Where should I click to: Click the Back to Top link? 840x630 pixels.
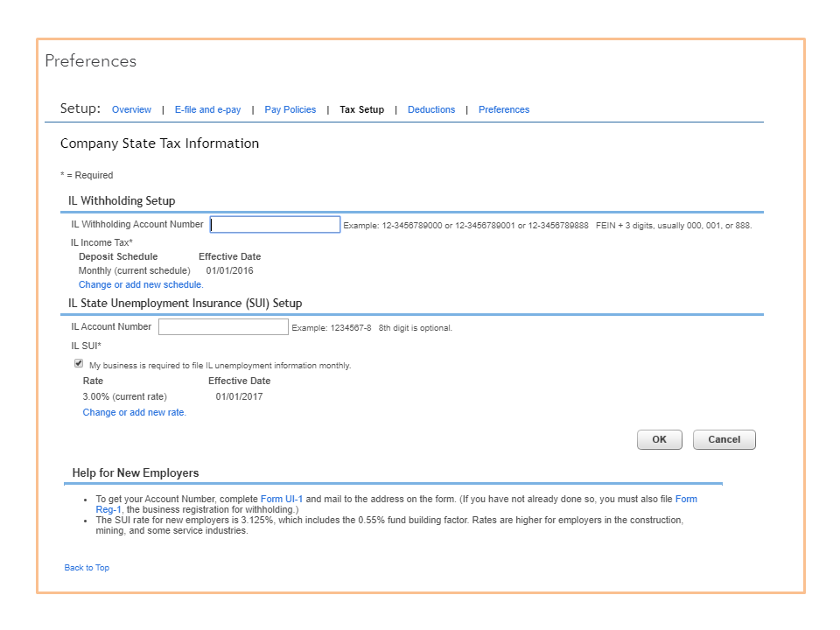(87, 568)
